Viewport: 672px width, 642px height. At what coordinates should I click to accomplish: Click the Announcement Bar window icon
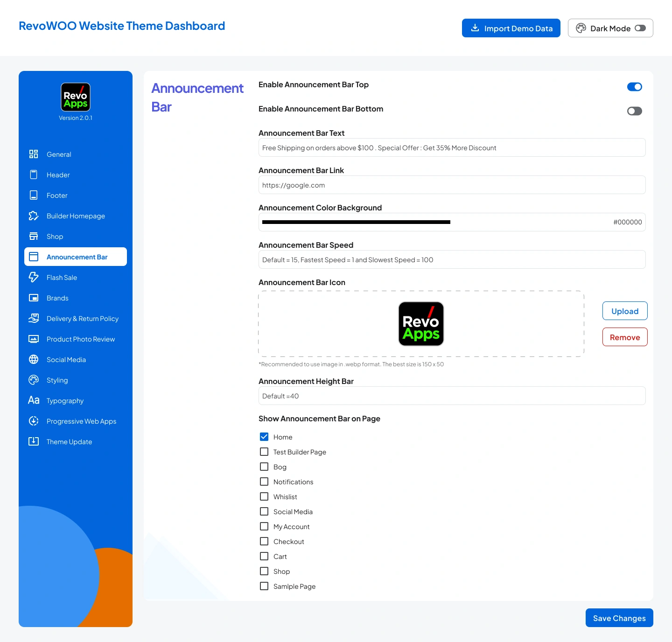click(x=34, y=257)
